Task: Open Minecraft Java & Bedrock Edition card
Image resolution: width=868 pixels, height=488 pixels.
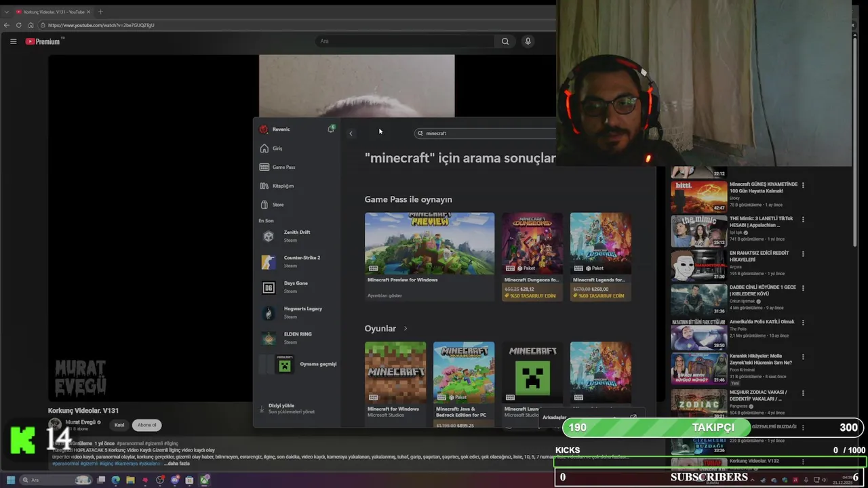Action: coord(464,384)
